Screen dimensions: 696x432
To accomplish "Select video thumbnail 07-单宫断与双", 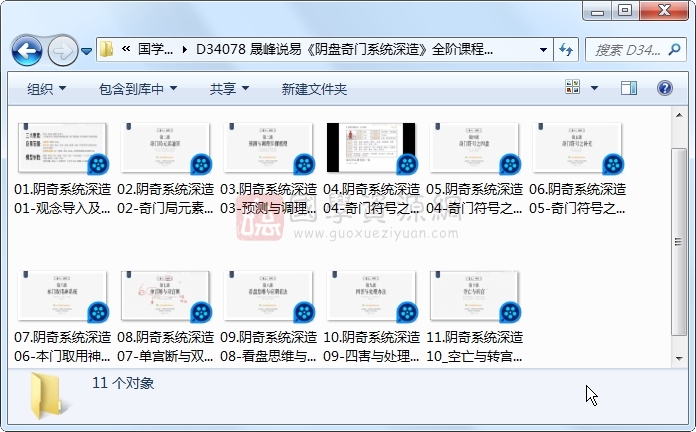I will 166,296.
